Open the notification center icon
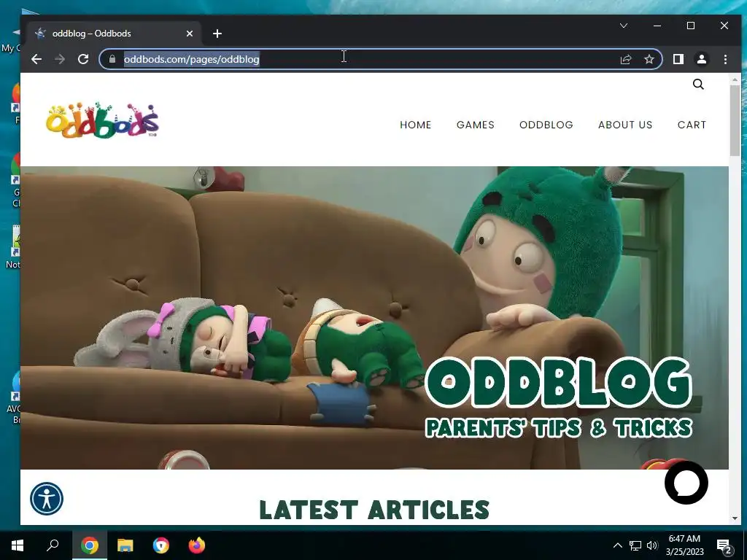Screen dimensions: 747x560 724,545
